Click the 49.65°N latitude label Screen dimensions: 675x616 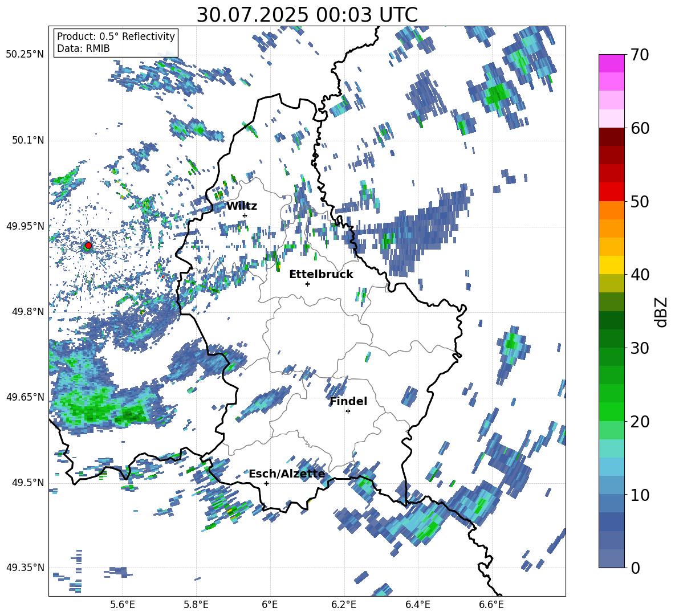25,397
